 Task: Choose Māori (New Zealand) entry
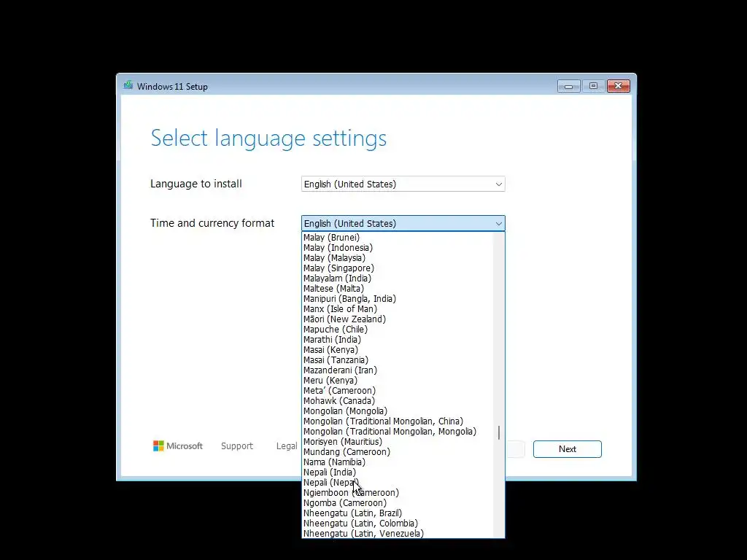point(398,319)
